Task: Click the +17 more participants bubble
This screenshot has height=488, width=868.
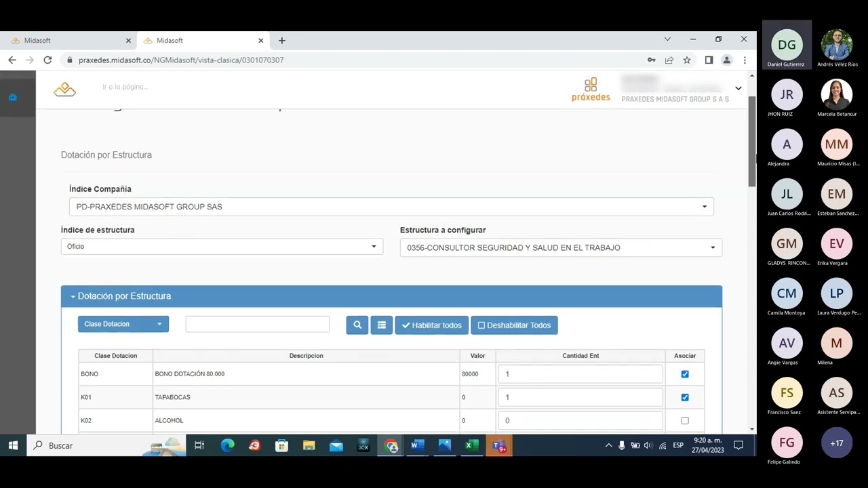Action: click(837, 443)
